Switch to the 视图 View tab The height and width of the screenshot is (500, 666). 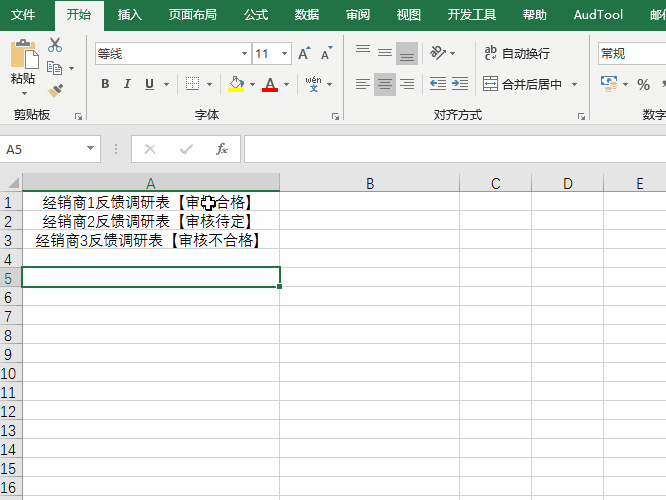coord(409,15)
